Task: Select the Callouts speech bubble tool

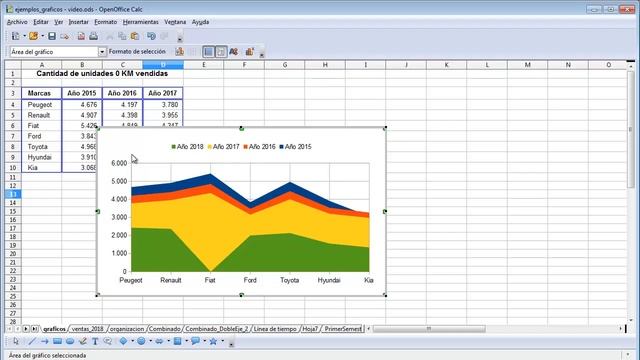Action: point(107,341)
